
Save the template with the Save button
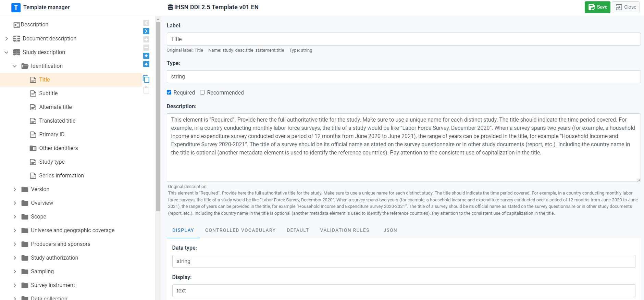[597, 7]
